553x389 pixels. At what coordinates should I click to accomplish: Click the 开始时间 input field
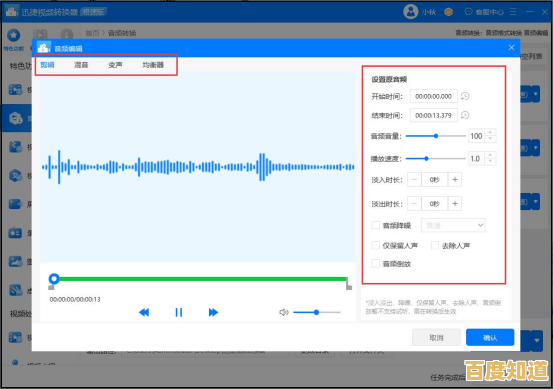click(x=433, y=96)
